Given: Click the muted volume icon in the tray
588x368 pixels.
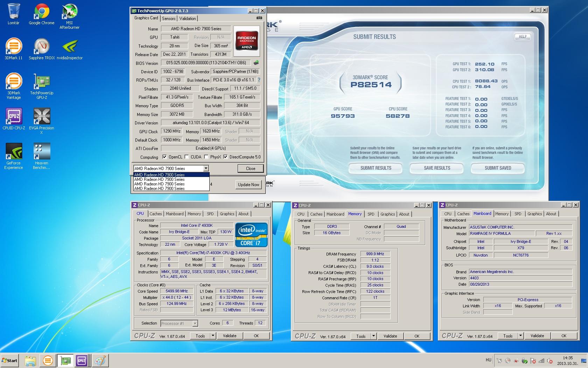Looking at the screenshot, I should point(550,360).
